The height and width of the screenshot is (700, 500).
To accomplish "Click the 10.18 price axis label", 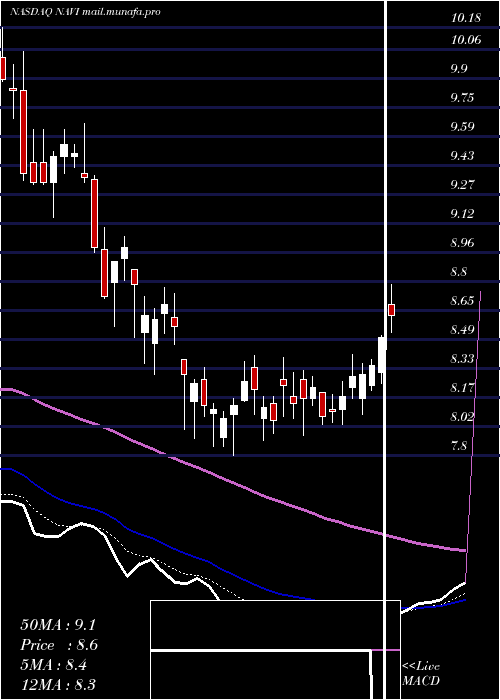I will pos(466,18).
